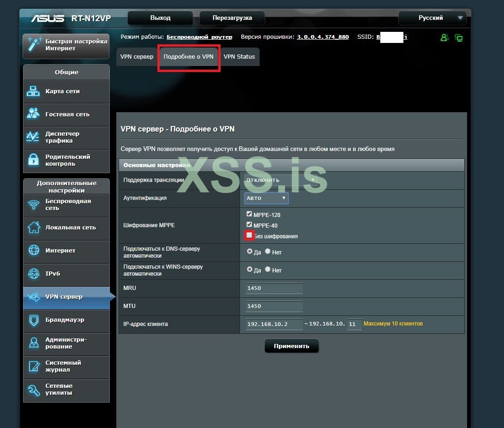Click the firmware version 3.0.0.4.374_880 link
The image size is (504, 428).
pyautogui.click(x=323, y=37)
